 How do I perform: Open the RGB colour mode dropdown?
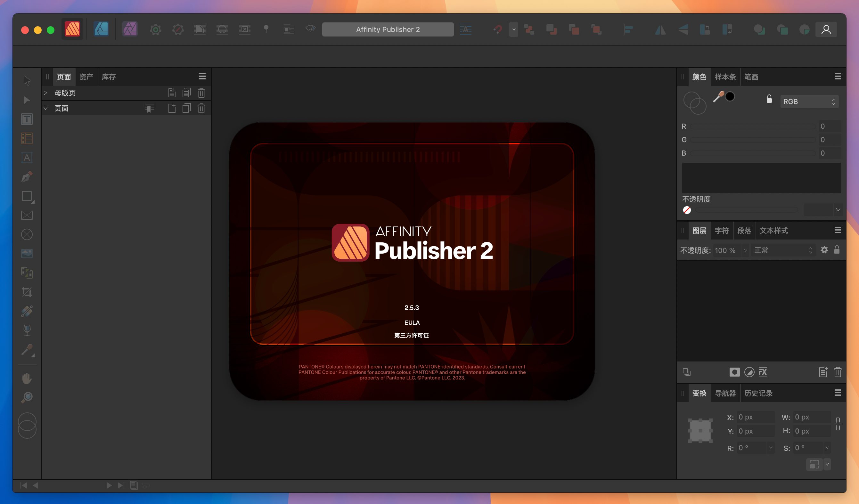click(809, 102)
